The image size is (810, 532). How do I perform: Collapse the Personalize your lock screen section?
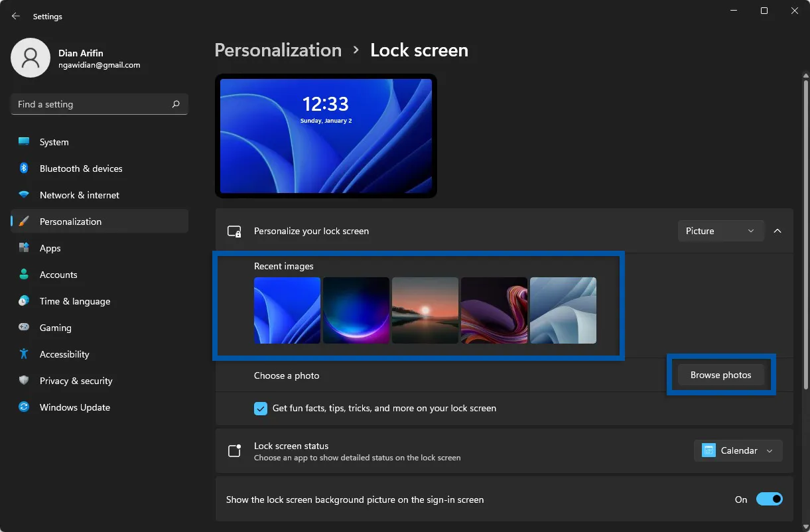777,231
